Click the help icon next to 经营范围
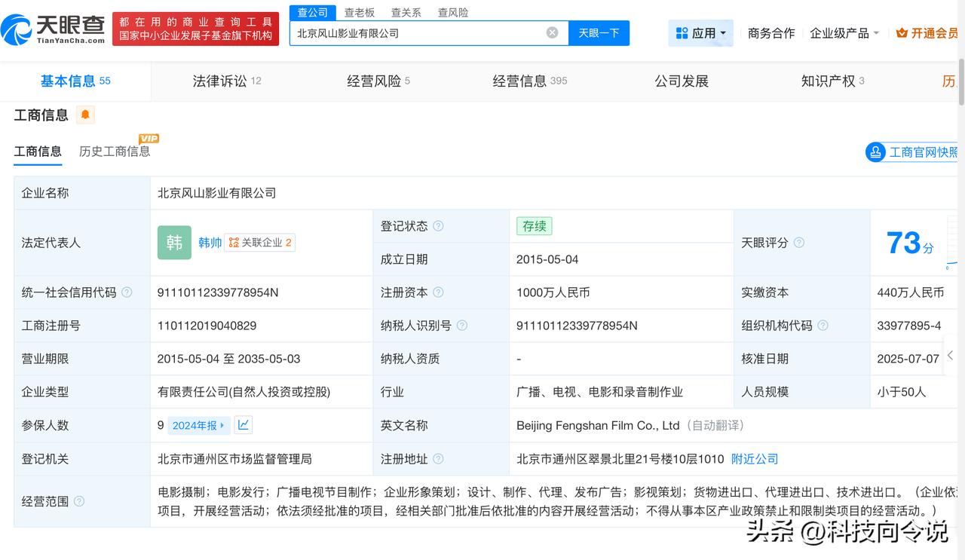Screen dimensions: 965x560 point(79,501)
